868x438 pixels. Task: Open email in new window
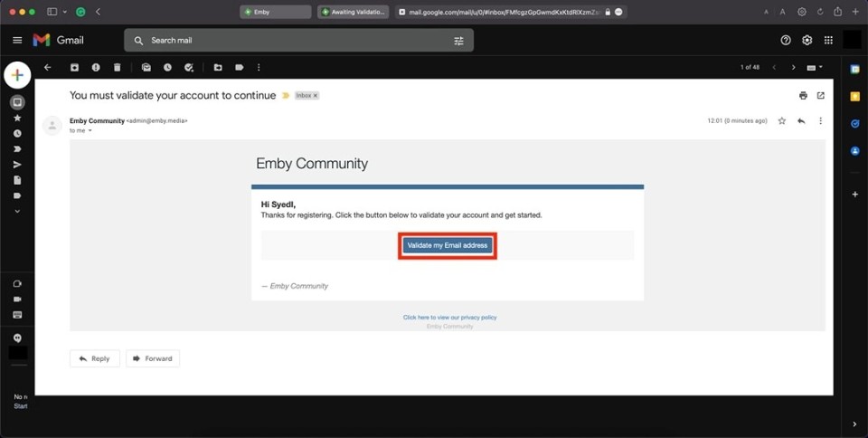click(820, 95)
